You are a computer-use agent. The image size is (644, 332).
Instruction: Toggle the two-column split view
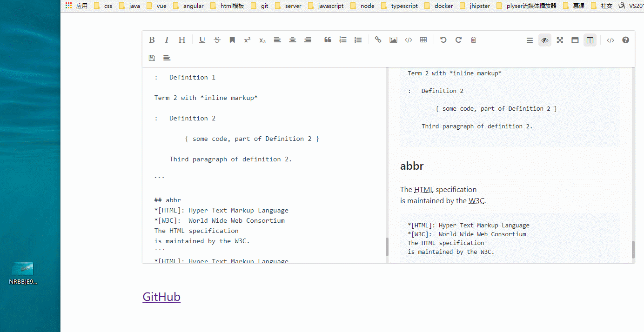pos(590,40)
